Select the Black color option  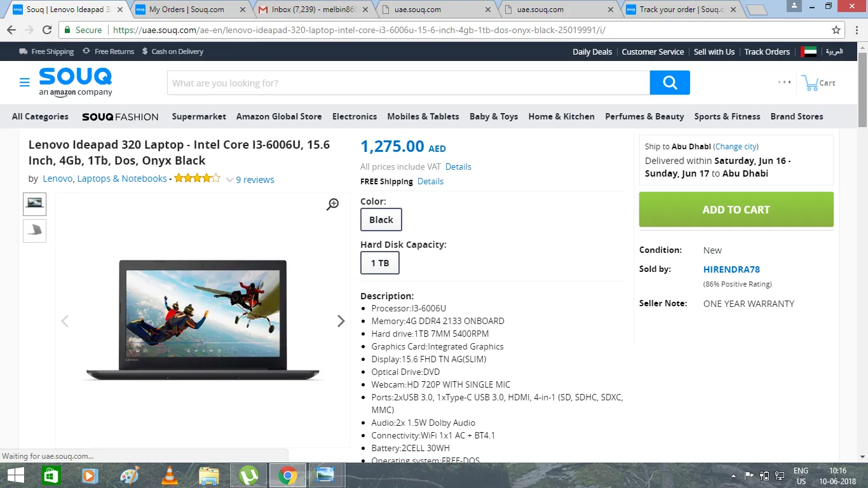[x=381, y=220]
